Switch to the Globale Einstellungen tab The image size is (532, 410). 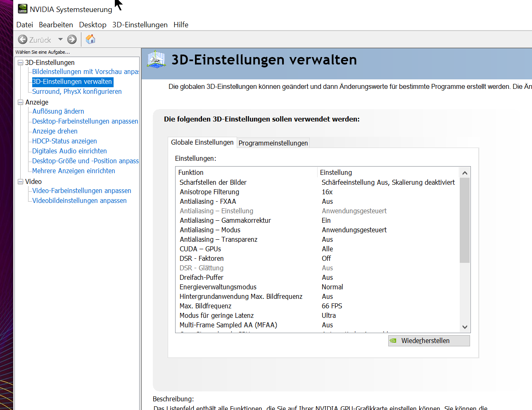click(x=202, y=142)
